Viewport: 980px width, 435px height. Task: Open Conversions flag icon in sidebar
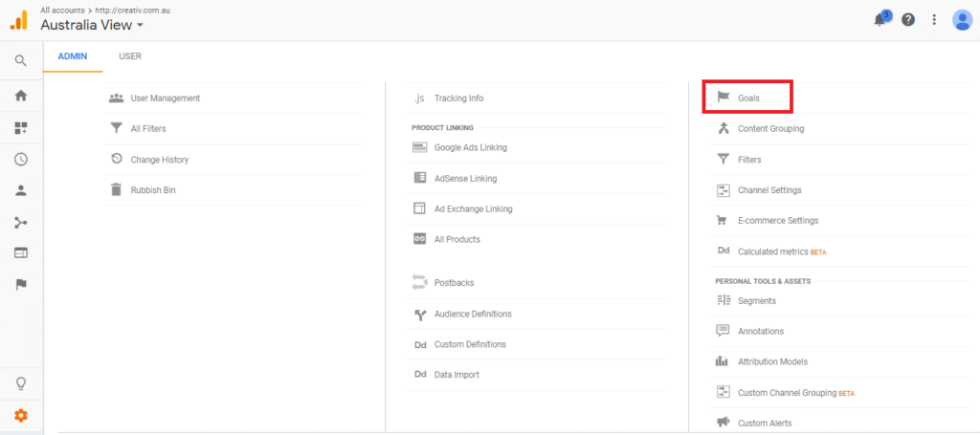click(21, 285)
